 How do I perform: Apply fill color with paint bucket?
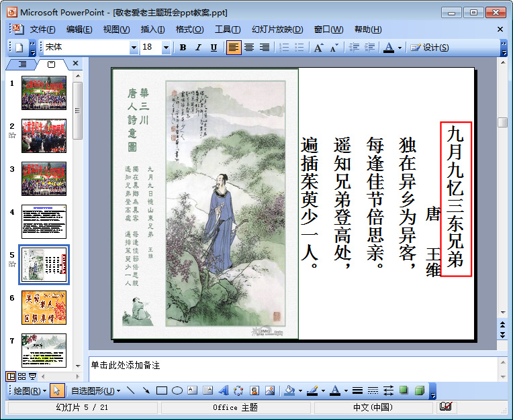coord(289,390)
